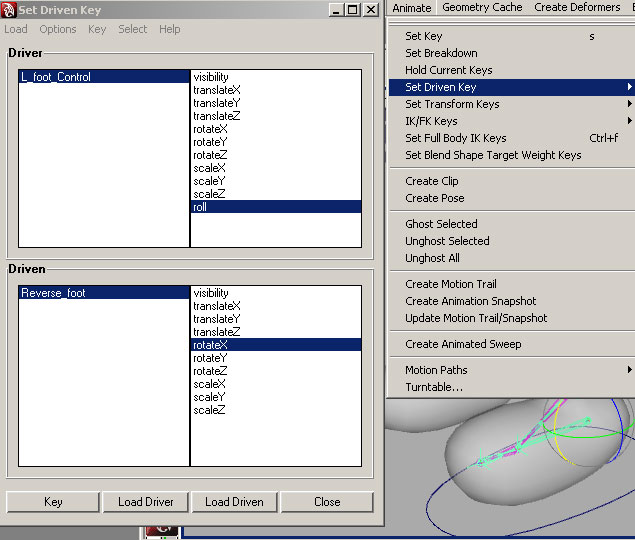Select rotateX attribute in Driven list
The width and height of the screenshot is (635, 540).
(211, 345)
